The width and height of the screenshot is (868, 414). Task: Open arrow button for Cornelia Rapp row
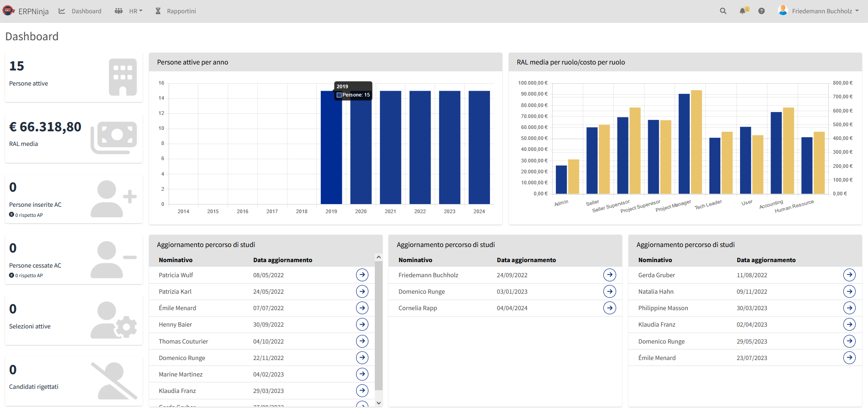click(x=610, y=308)
